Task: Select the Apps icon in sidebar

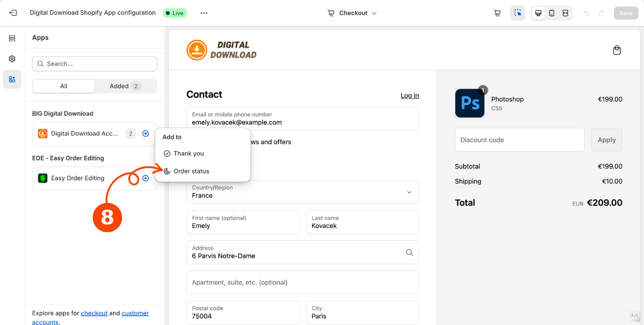Action: (12, 79)
